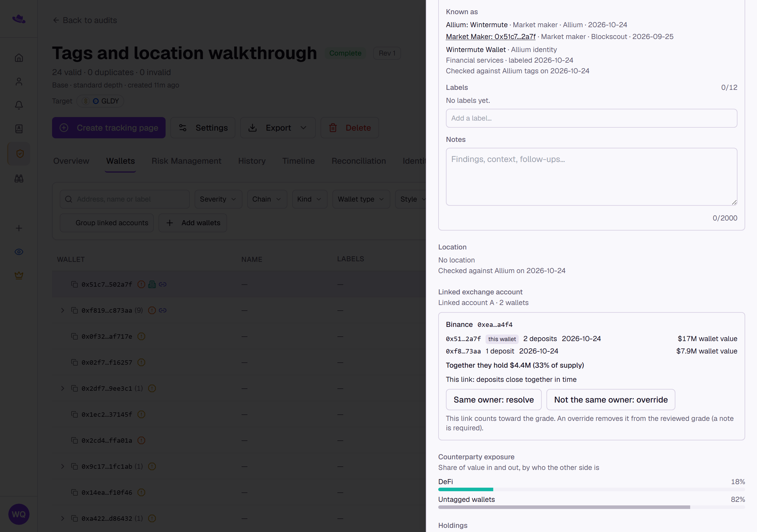The width and height of the screenshot is (757, 532).
Task: Open the notifications bell icon
Action: pos(19,105)
